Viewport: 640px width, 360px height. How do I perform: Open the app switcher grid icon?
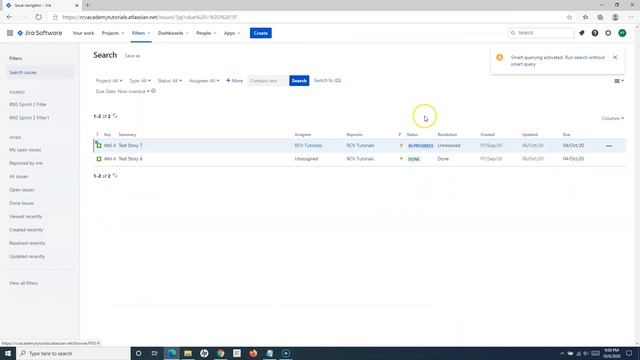point(10,33)
